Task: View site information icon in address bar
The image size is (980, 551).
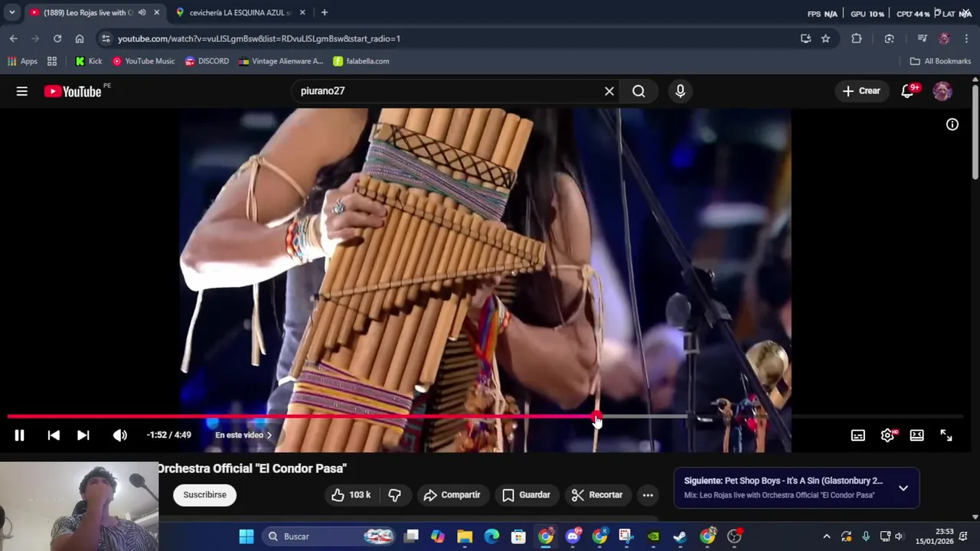Action: point(106,38)
